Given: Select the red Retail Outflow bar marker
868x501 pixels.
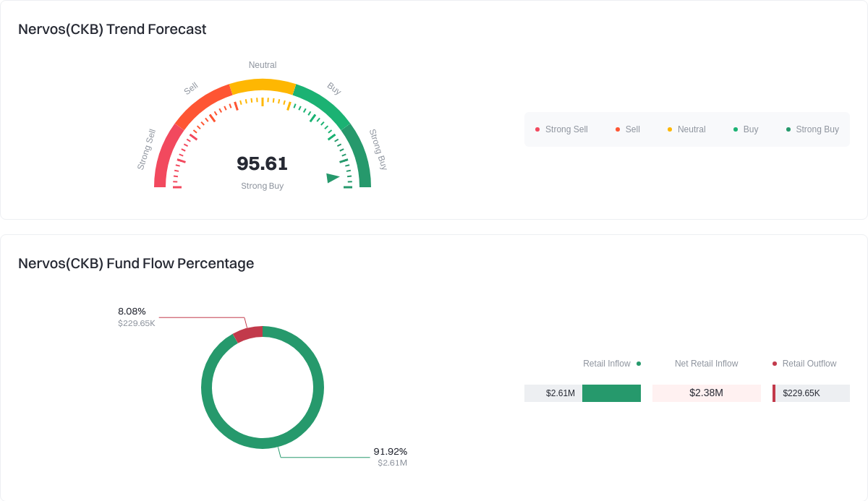Looking at the screenshot, I should (x=774, y=393).
